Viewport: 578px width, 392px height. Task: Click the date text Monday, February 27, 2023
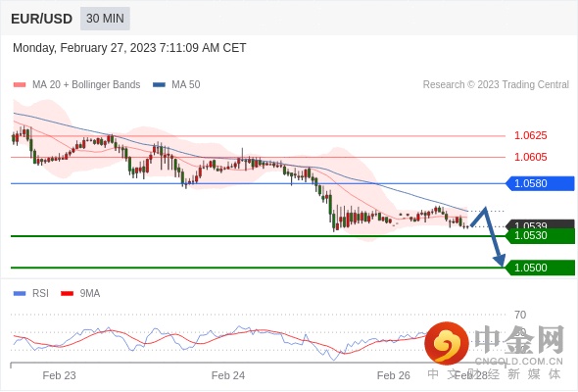tap(84, 48)
